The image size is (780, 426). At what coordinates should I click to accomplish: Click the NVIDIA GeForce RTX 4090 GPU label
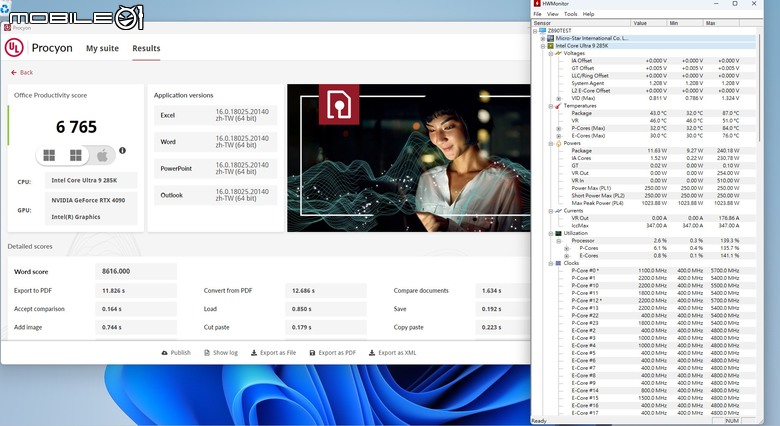point(89,200)
